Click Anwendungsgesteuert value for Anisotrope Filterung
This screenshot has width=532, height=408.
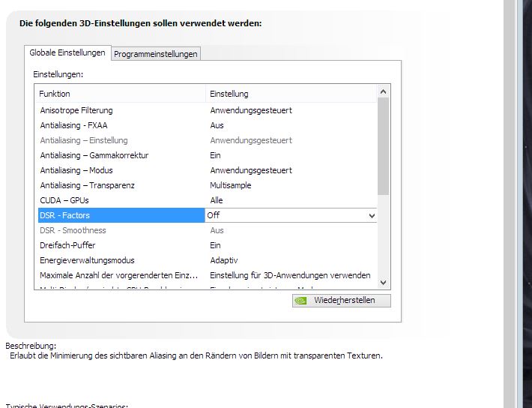251,110
